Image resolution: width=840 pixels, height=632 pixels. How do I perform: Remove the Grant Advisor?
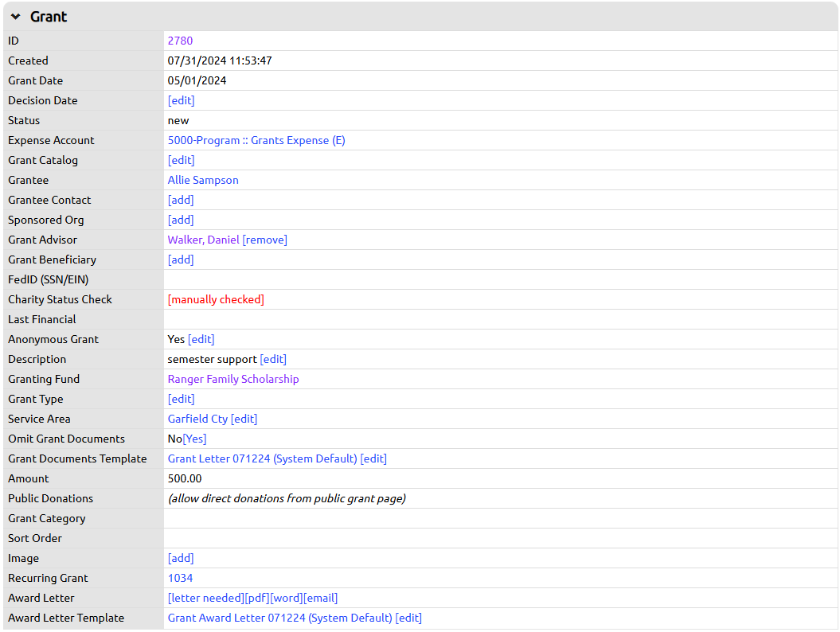coord(264,240)
